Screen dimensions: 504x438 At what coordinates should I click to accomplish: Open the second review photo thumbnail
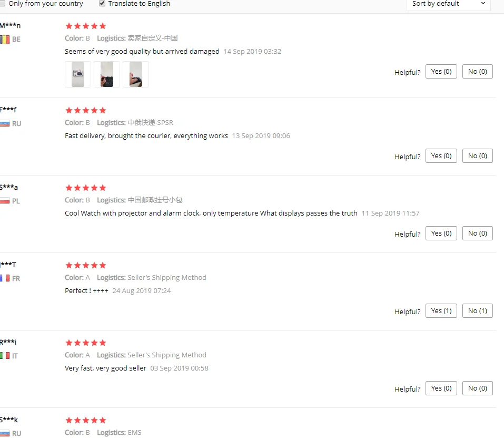pos(107,74)
